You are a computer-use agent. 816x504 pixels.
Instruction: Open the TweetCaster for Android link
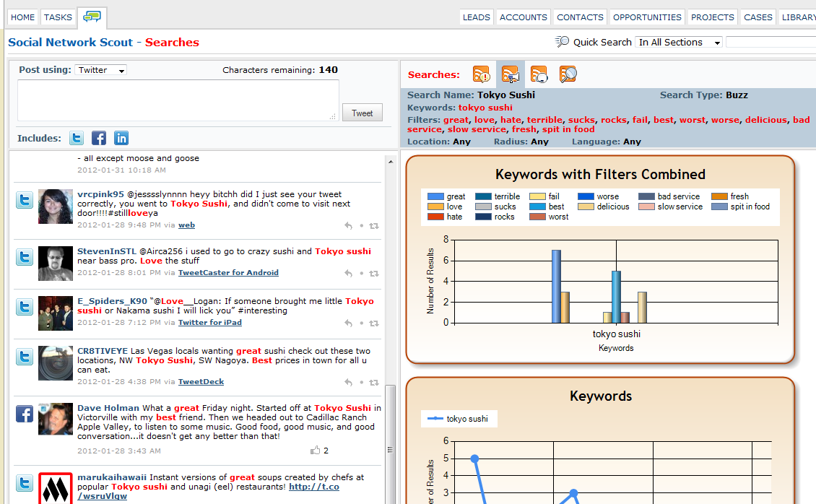[x=228, y=272]
